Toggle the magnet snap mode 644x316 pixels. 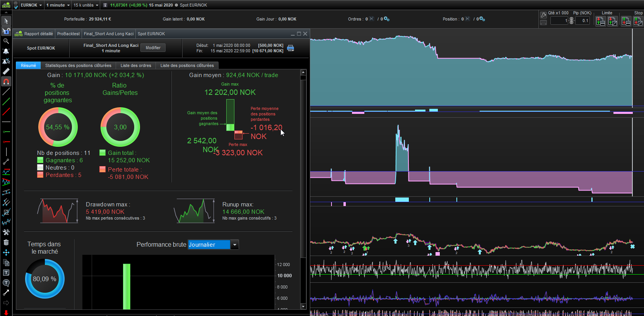pyautogui.click(x=6, y=82)
